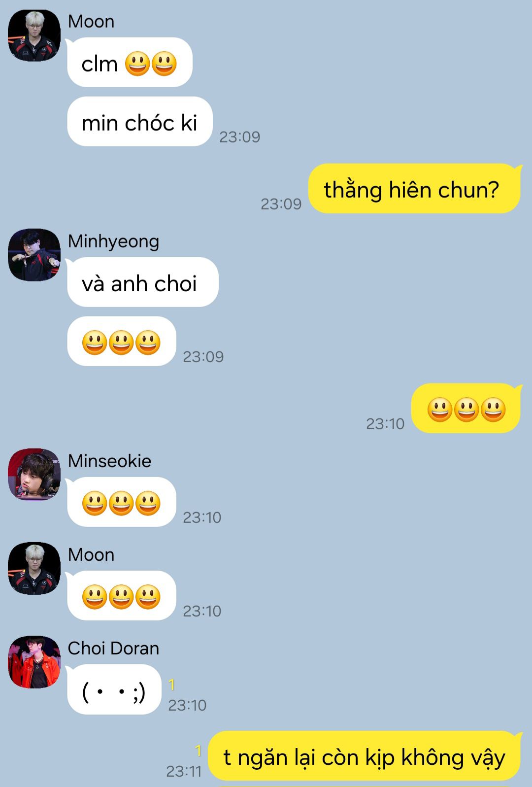Open second Moon avatar above emoji message
The image size is (532, 787).
click(x=34, y=568)
